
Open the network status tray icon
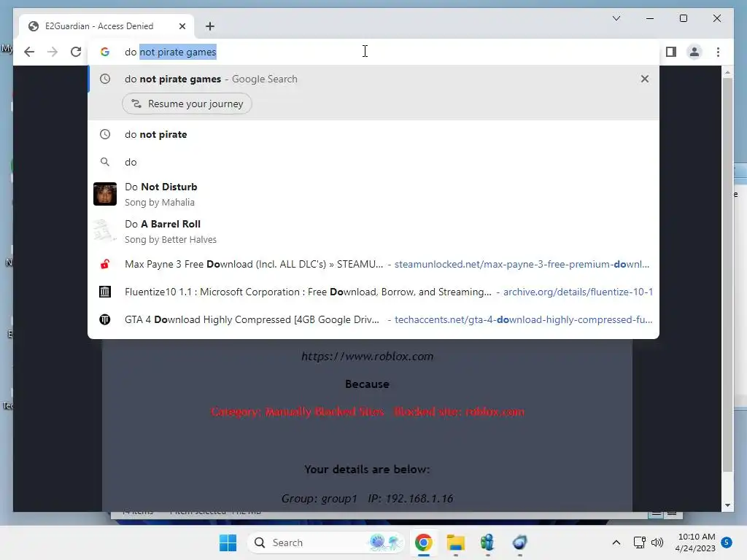[x=639, y=542]
